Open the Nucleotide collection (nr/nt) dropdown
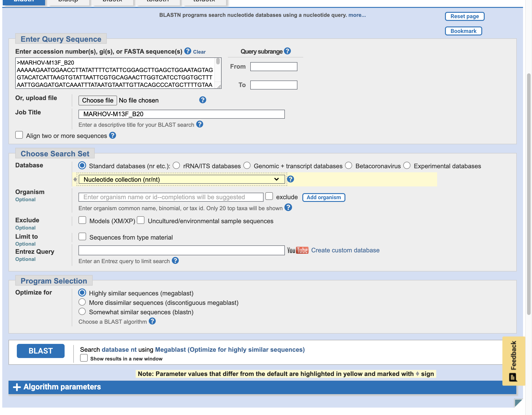Screen dimensions: 532x415 (x=182, y=179)
